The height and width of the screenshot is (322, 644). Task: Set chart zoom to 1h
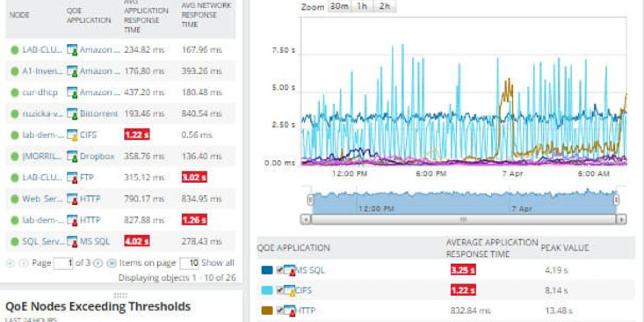point(362,6)
